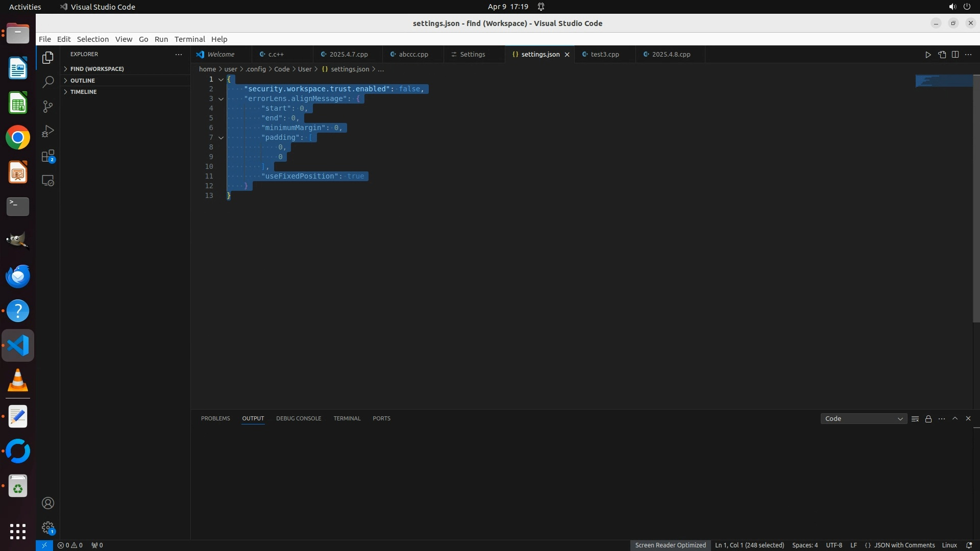Open the Terminal menu
Viewport: 980px width, 551px height.
click(x=189, y=39)
